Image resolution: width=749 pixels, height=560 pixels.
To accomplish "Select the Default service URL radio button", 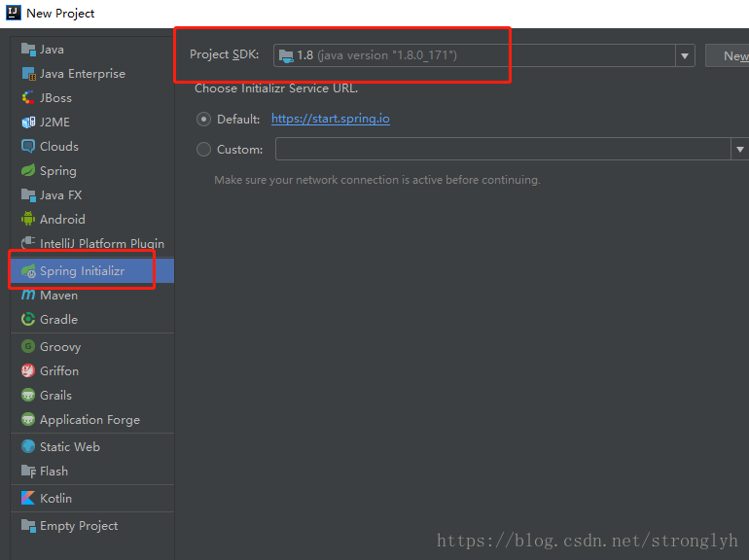I will 203,119.
